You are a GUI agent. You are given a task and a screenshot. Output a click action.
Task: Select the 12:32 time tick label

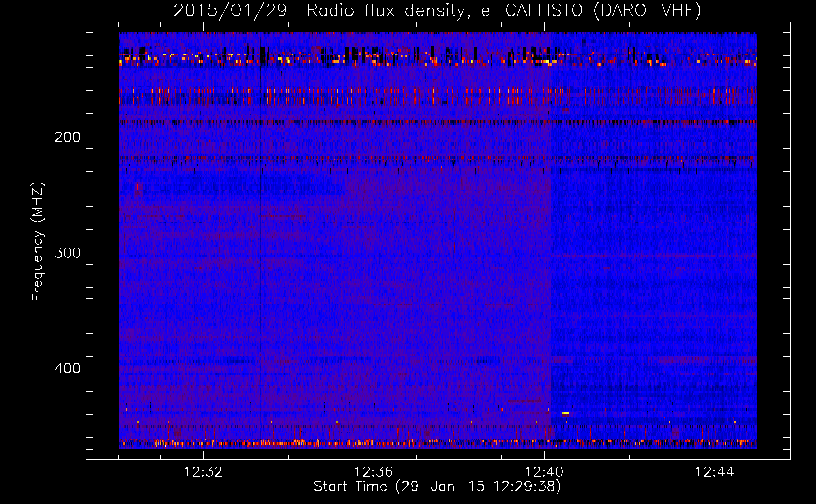203,472
